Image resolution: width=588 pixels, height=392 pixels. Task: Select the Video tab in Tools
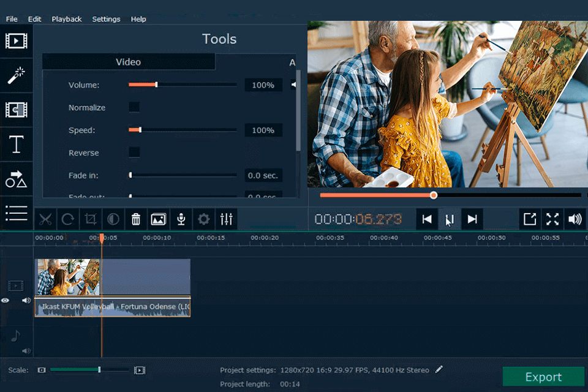(x=129, y=62)
